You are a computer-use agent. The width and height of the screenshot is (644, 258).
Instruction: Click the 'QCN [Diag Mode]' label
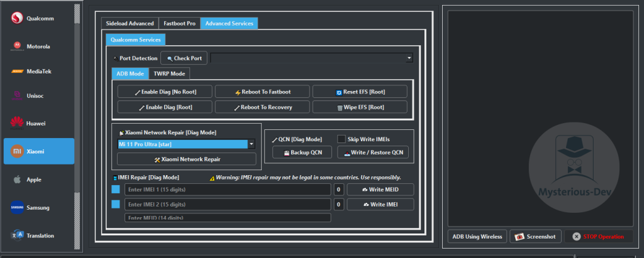pos(300,139)
